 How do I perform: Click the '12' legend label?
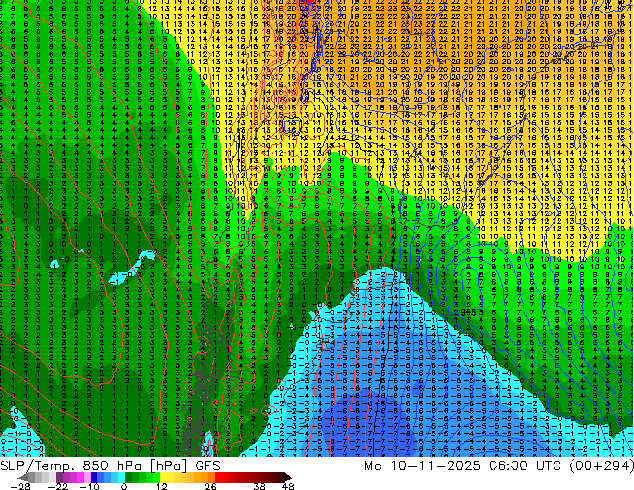[x=162, y=486]
